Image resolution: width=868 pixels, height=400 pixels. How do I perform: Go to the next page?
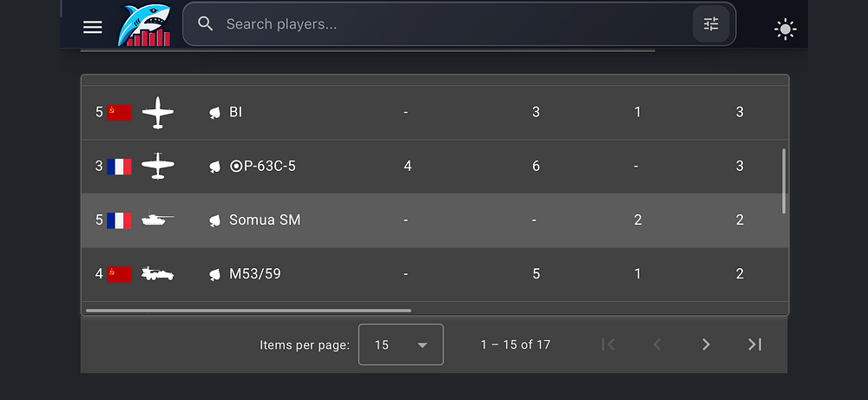coord(706,344)
